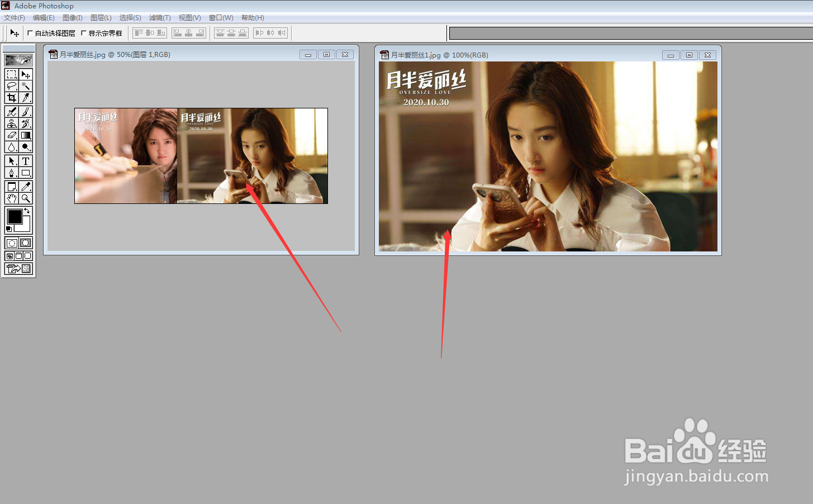The height and width of the screenshot is (504, 813).
Task: Click the canvas image in 月半爱丽丝.jpg window
Action: (201, 156)
